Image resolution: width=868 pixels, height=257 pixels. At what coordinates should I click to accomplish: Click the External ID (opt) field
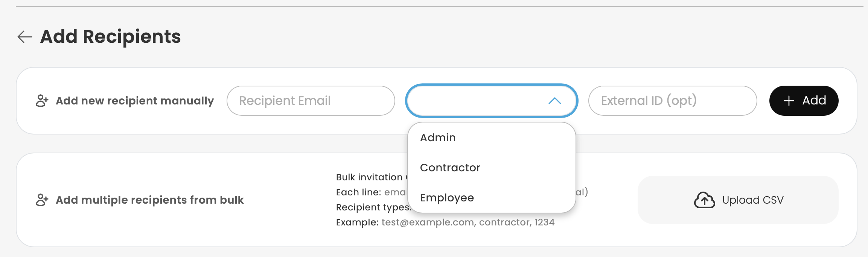tap(672, 101)
